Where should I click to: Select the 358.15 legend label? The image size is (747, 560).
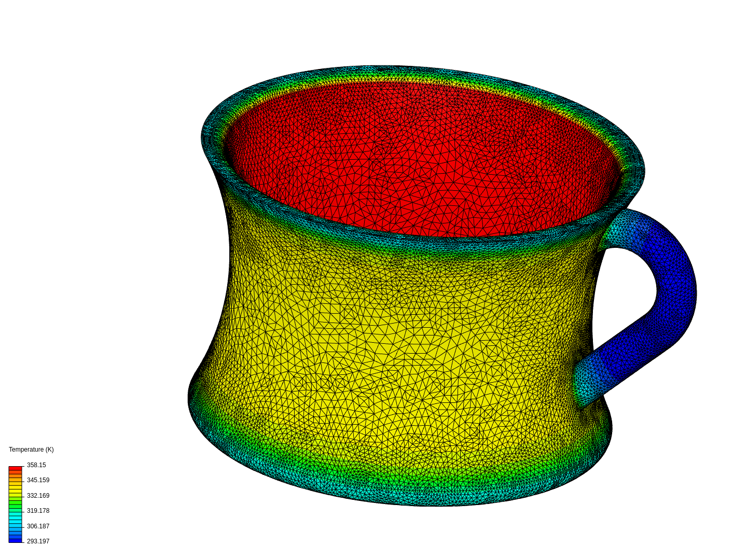(37, 465)
